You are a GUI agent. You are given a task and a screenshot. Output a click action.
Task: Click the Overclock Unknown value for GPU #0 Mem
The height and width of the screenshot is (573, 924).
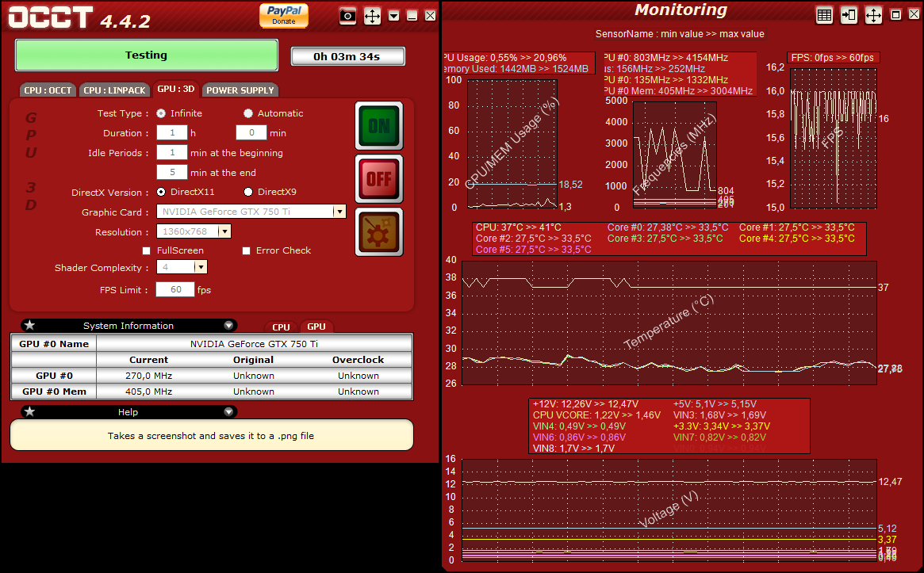point(358,392)
